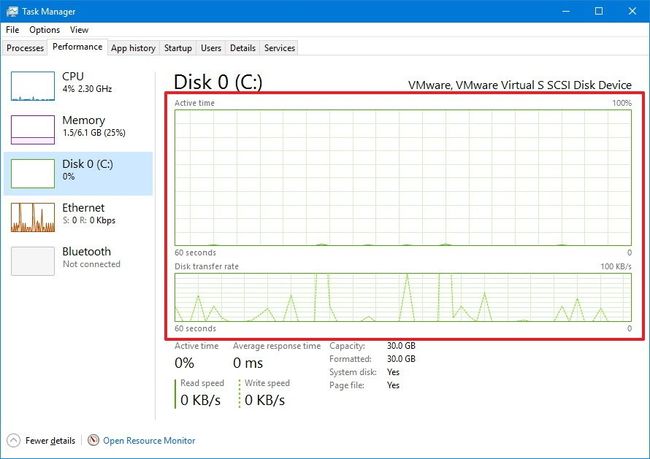Select the Disk 0 (C:) graph thumbnail
Viewport: 650px width, 459px height.
[x=32, y=173]
